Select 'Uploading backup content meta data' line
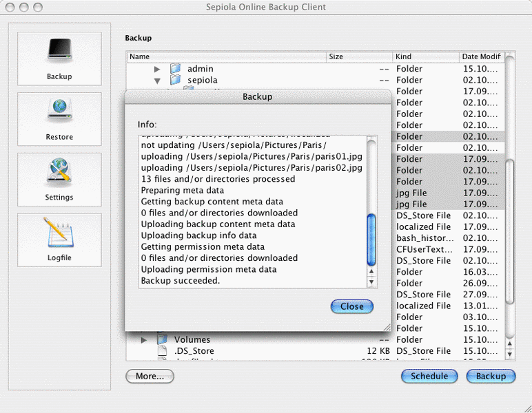Screen dimensions: 532x413 coord(218,224)
